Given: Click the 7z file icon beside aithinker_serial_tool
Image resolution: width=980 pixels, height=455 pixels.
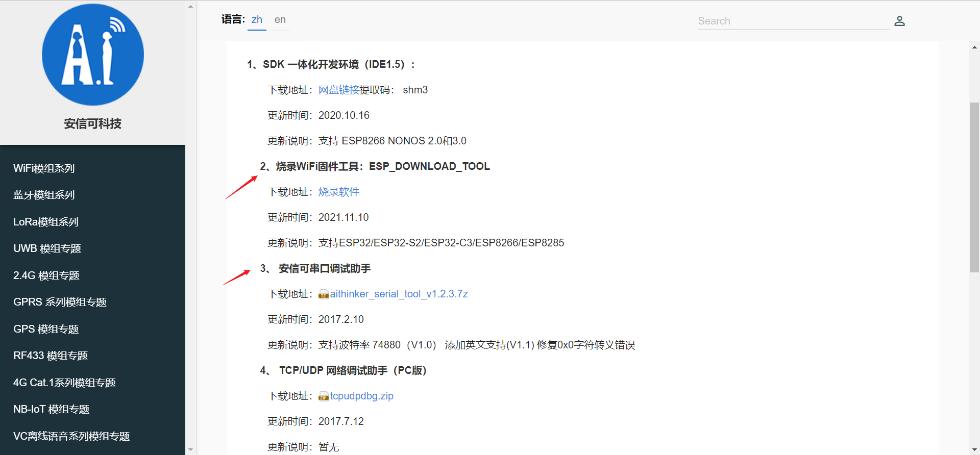Looking at the screenshot, I should pyautogui.click(x=324, y=294).
